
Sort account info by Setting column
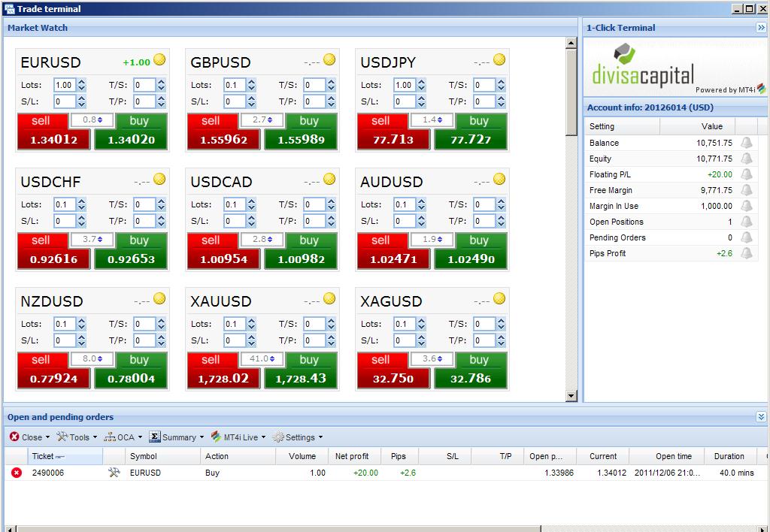(622, 127)
